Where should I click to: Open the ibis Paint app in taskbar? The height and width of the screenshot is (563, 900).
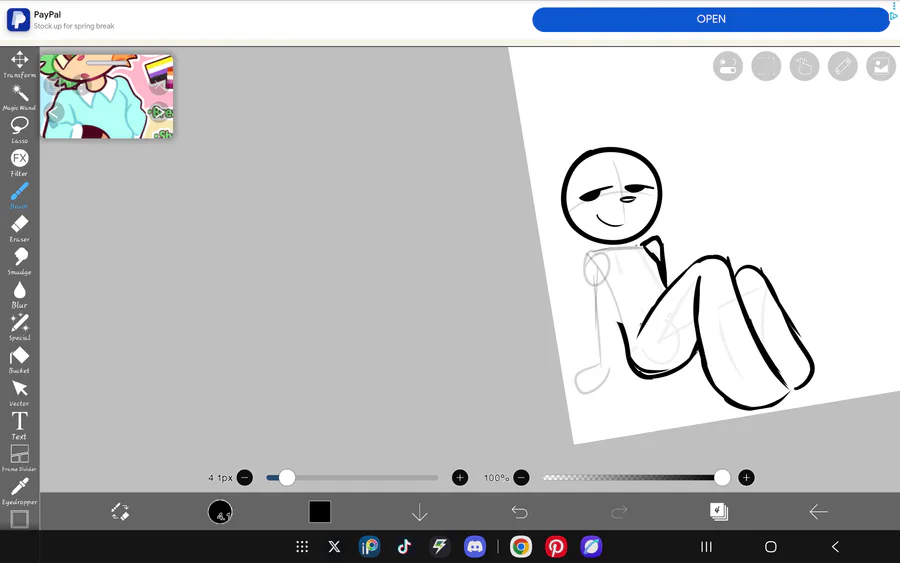coord(369,546)
